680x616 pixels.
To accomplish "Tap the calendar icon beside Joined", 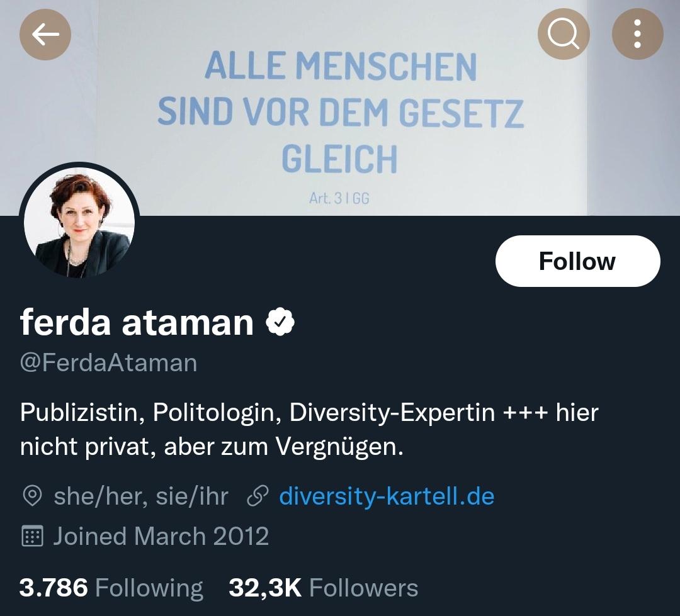I will coord(32,536).
